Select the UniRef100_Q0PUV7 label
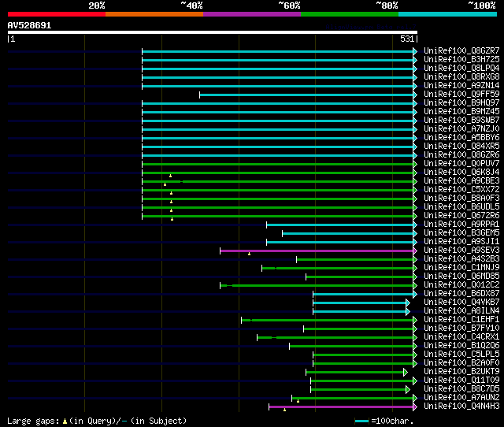Screen dimensions: 504x427 (x=461, y=164)
